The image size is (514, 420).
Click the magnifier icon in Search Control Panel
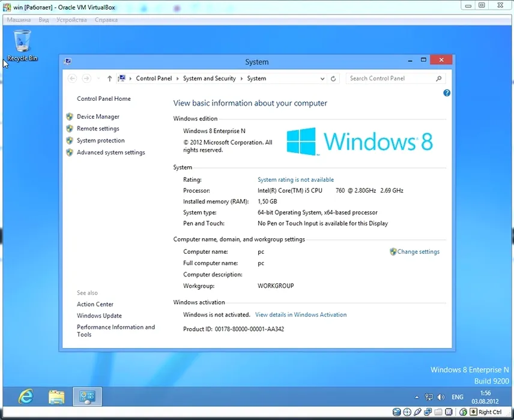click(x=438, y=79)
